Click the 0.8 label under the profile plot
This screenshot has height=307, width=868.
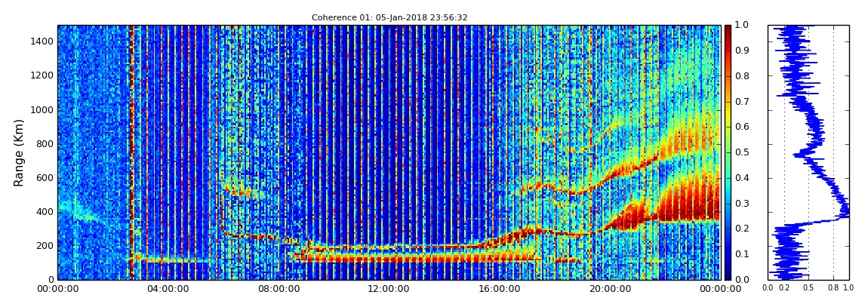(833, 288)
